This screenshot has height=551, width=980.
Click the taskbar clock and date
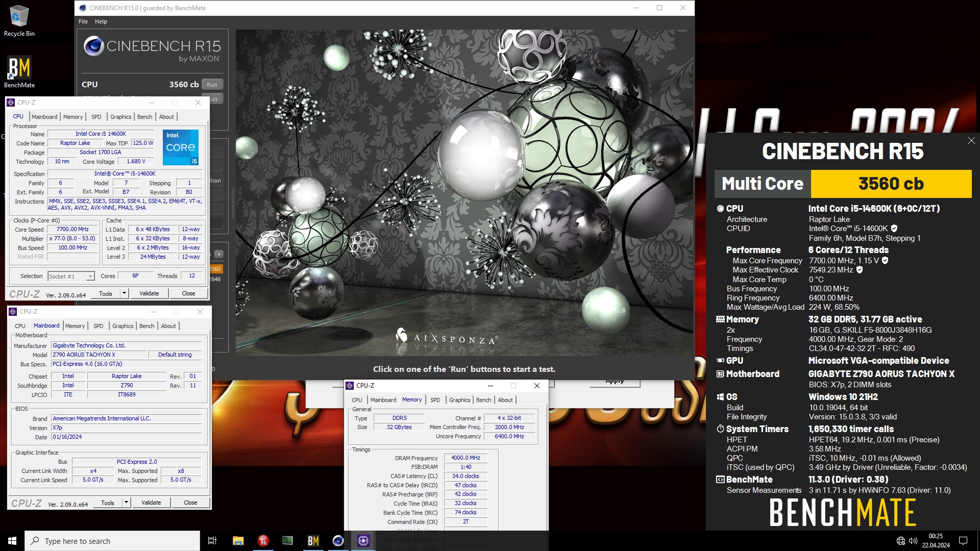click(936, 541)
